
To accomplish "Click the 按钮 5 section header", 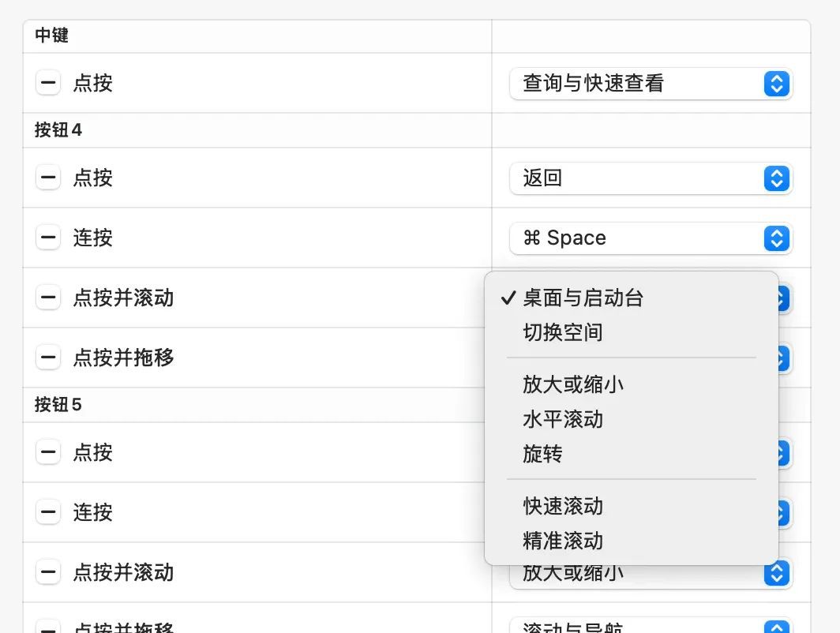I will tap(58, 405).
